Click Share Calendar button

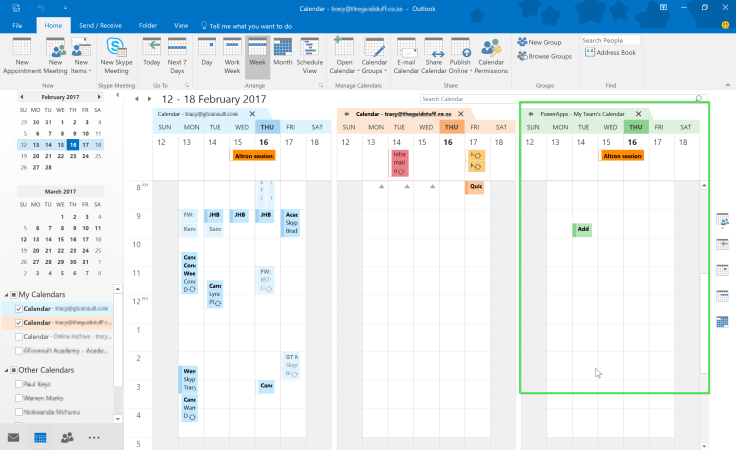pyautogui.click(x=434, y=56)
